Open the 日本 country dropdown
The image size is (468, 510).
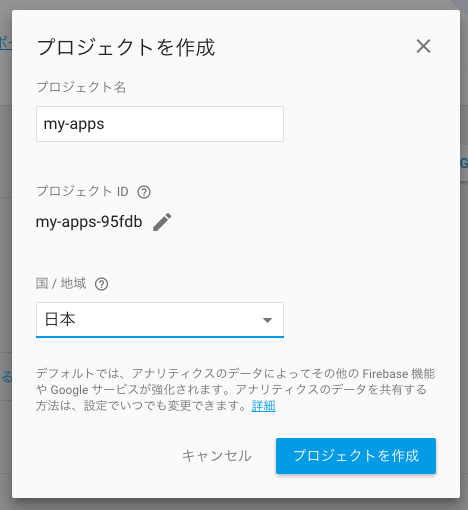(x=160, y=320)
